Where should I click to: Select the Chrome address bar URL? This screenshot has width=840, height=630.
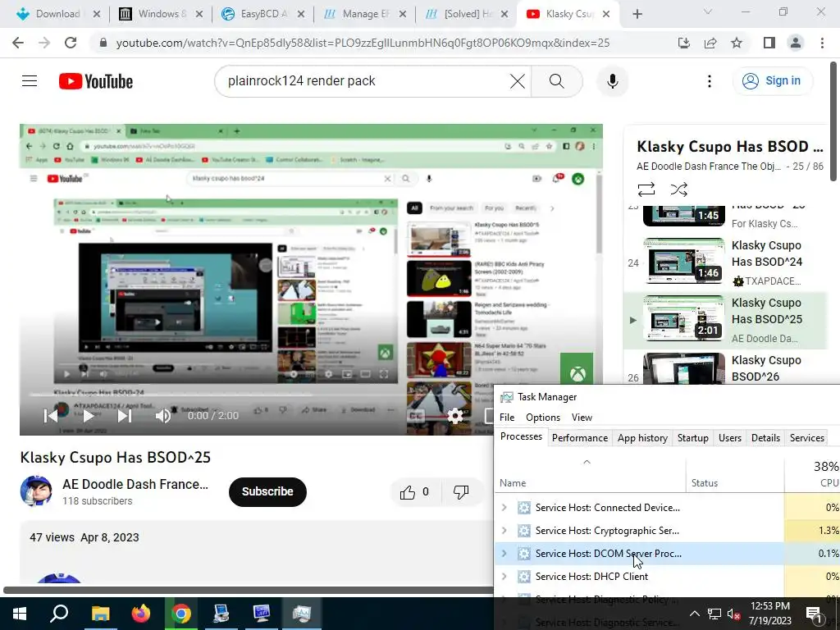tap(363, 43)
